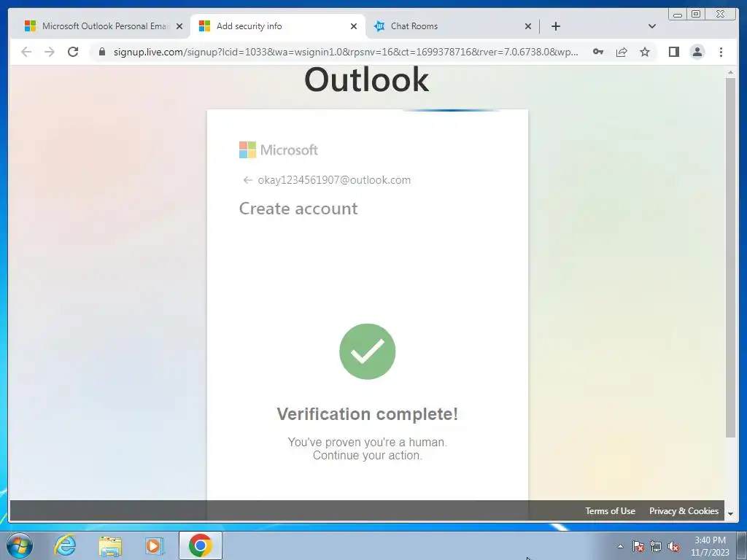Click the green verification checkmark
The height and width of the screenshot is (560, 747).
[368, 351]
